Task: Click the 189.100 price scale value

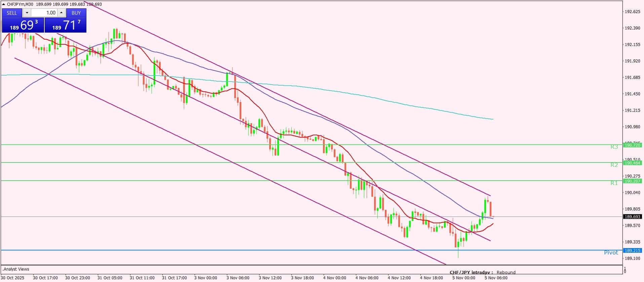Action: 632,258
